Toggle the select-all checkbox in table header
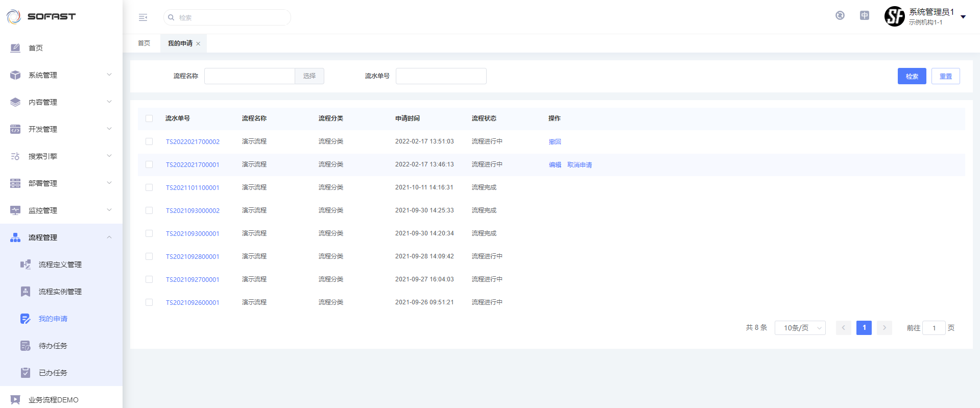The height and width of the screenshot is (408, 980). point(149,118)
